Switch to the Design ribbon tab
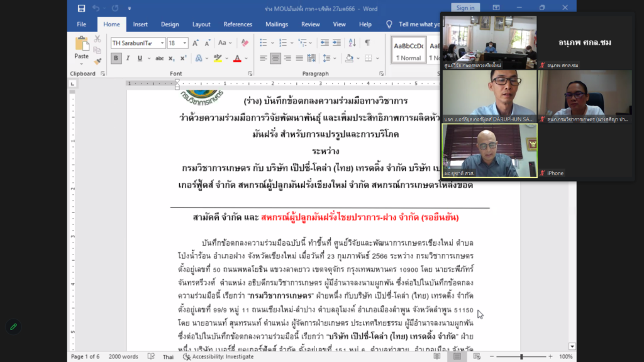The image size is (644, 362). (x=170, y=25)
